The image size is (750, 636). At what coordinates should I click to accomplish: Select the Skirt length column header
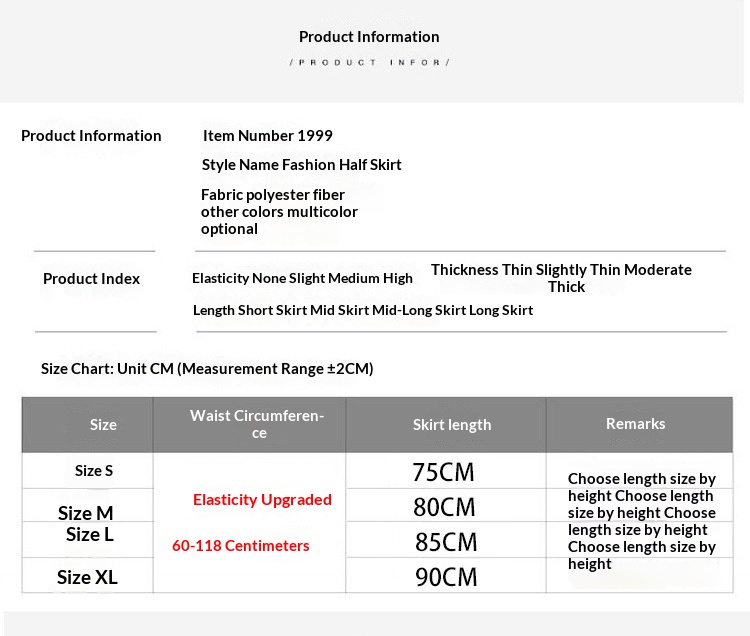452,425
